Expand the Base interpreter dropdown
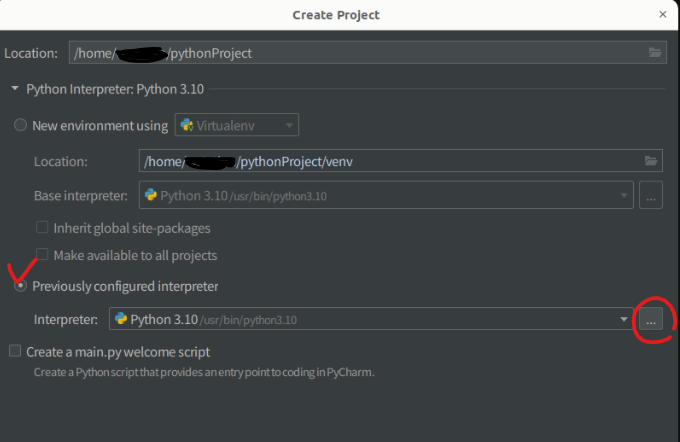Screen dimensions: 680x442 pyautogui.click(x=386, y=195)
